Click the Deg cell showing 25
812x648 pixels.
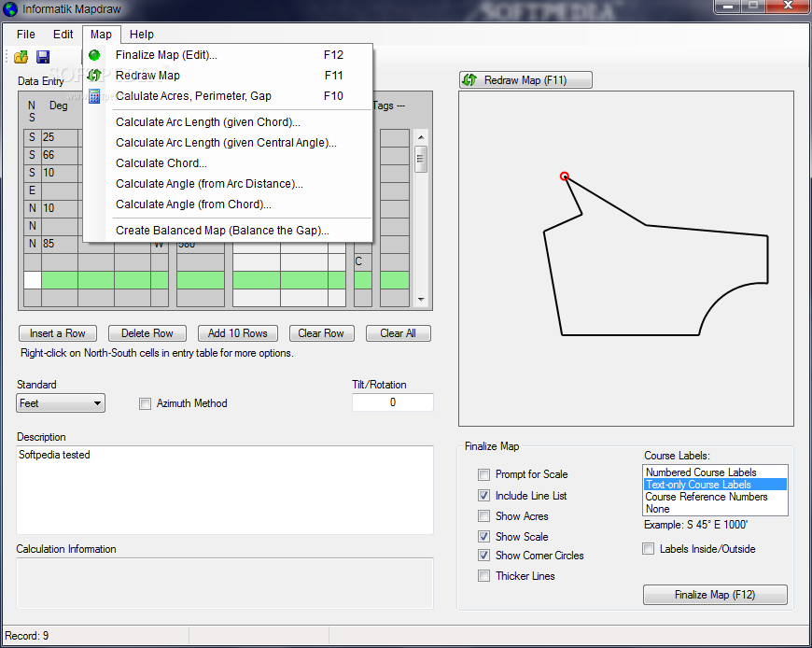(x=60, y=137)
